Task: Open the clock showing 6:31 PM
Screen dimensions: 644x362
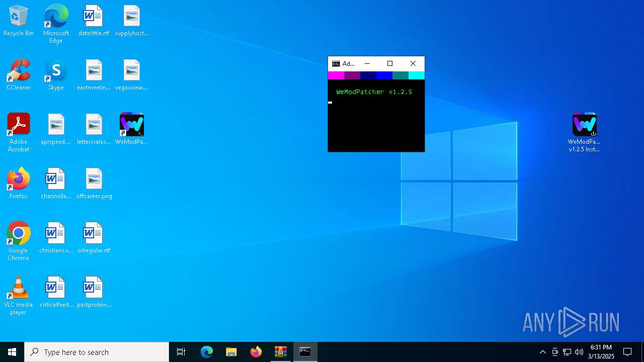Action: click(601, 352)
